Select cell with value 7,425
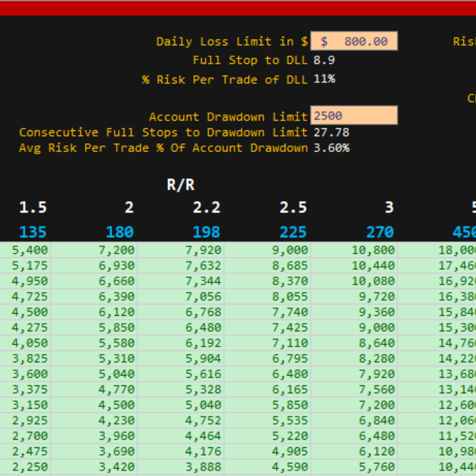 [x=268, y=327]
